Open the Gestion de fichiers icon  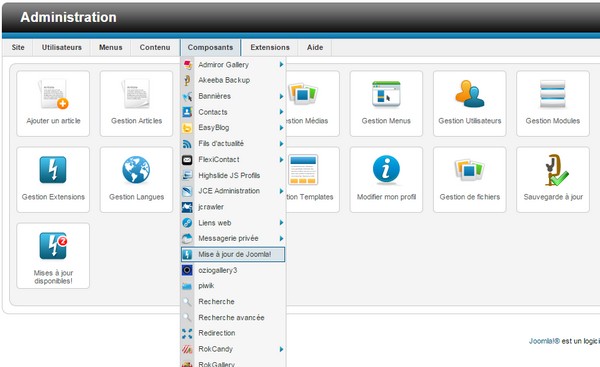point(470,170)
